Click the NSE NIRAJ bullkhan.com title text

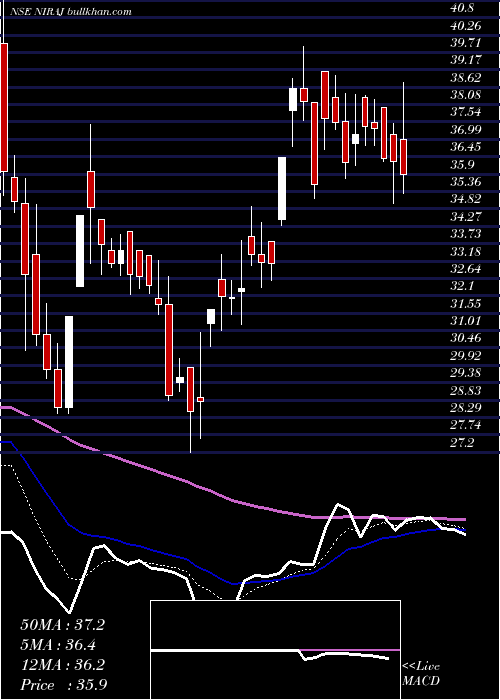(71, 12)
